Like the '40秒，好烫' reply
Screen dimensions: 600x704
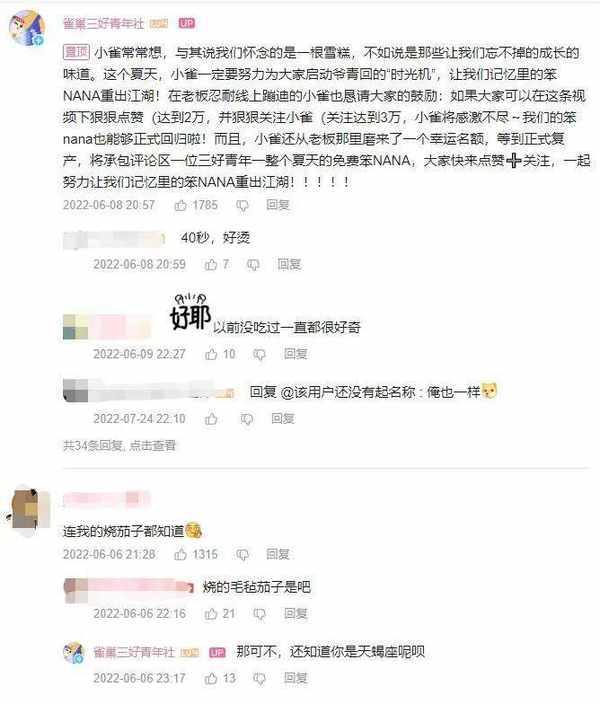(211, 264)
